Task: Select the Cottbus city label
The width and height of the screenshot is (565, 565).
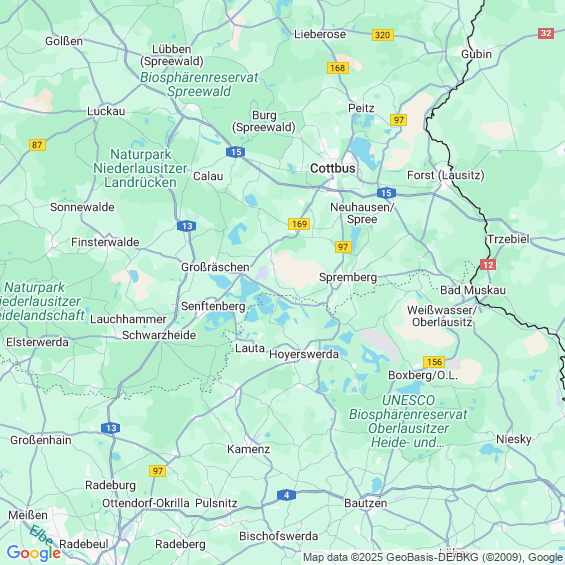Action: point(333,168)
